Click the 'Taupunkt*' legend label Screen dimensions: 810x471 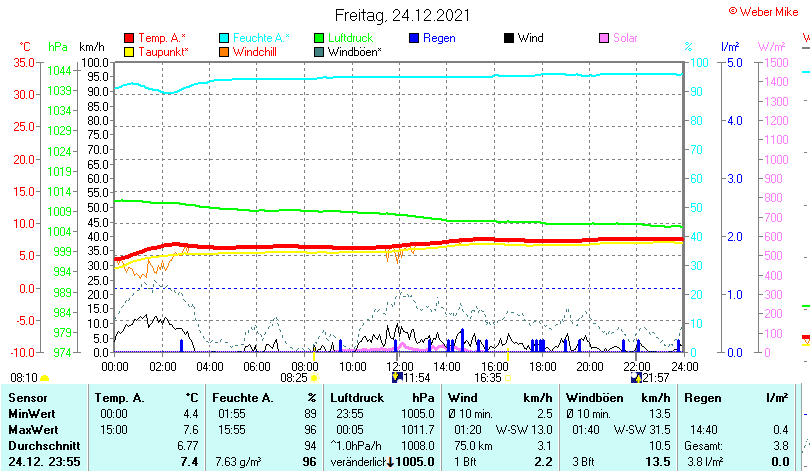(x=163, y=52)
